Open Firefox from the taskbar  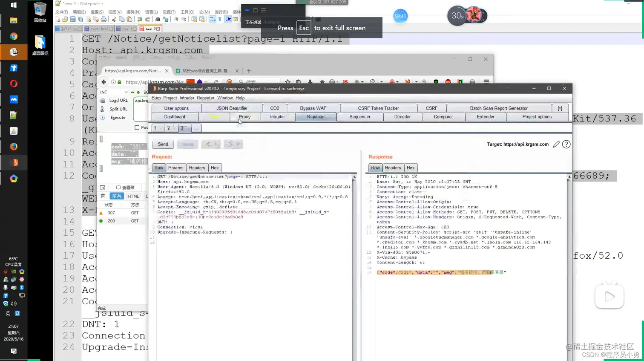pyautogui.click(x=14, y=147)
